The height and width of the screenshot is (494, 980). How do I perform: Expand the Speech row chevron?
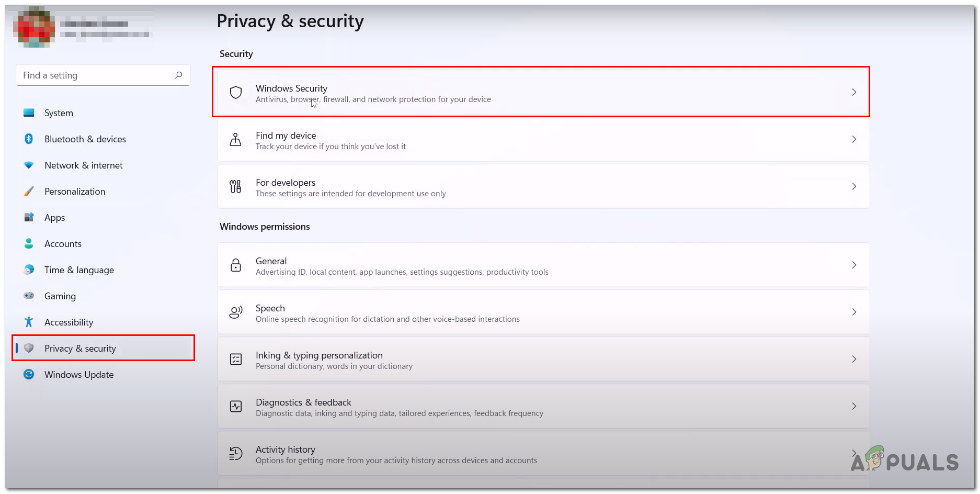point(854,312)
